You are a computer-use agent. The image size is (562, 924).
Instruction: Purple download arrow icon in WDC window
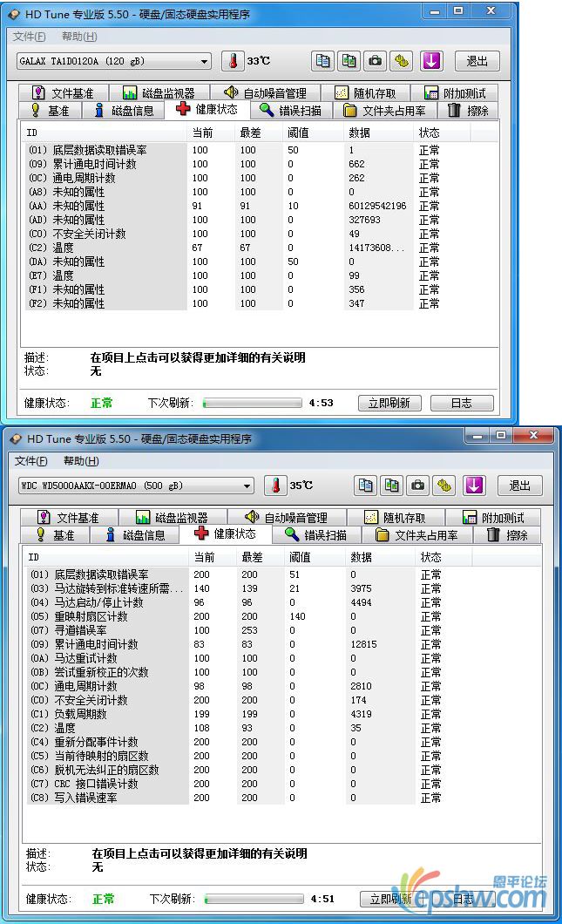click(474, 485)
